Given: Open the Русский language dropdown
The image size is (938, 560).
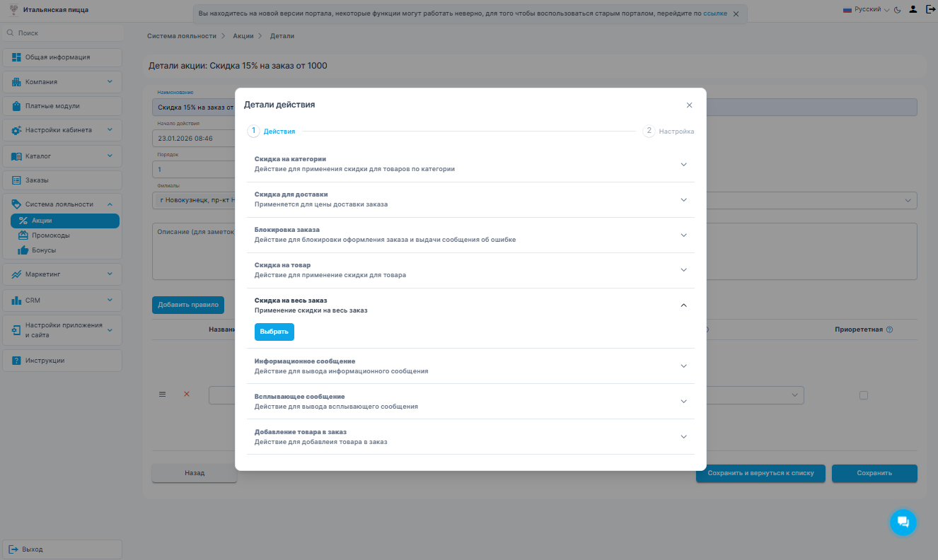Looking at the screenshot, I should [866, 10].
